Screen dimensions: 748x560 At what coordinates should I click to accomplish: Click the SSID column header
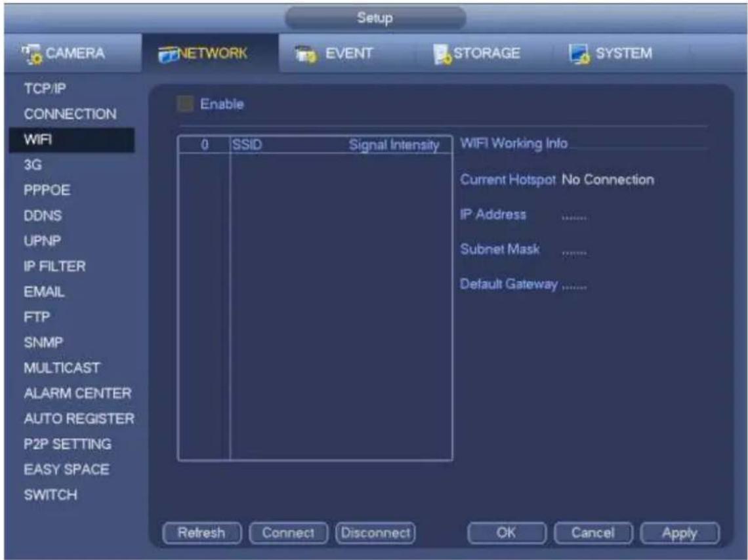247,144
